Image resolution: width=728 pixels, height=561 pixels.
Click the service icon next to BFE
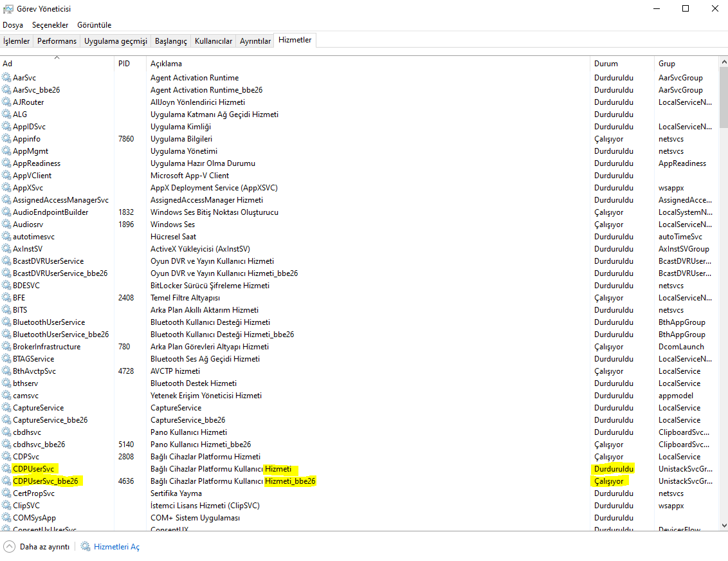click(x=6, y=298)
